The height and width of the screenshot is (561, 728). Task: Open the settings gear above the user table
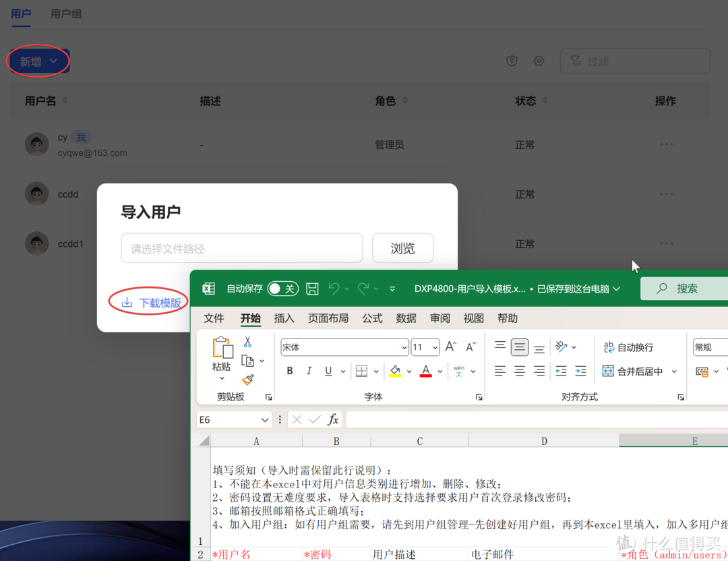539,61
